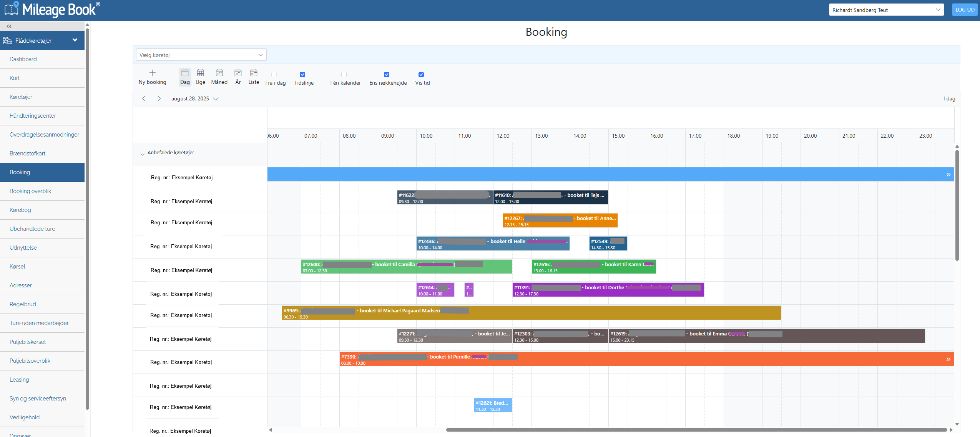
Task: Collapse the sidebar with double chevron
Action: click(x=9, y=26)
